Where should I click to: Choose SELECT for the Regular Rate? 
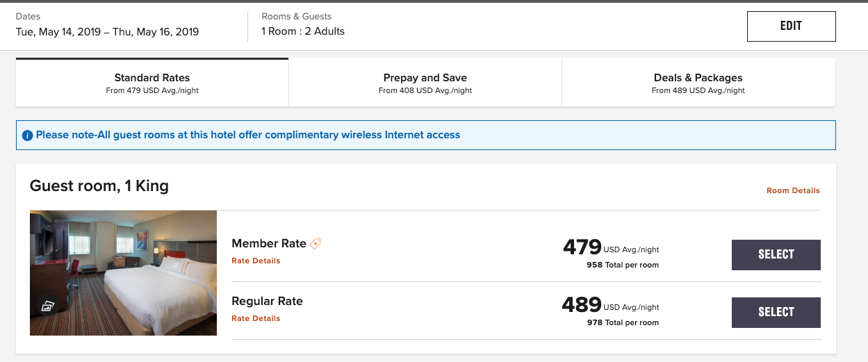click(x=776, y=313)
